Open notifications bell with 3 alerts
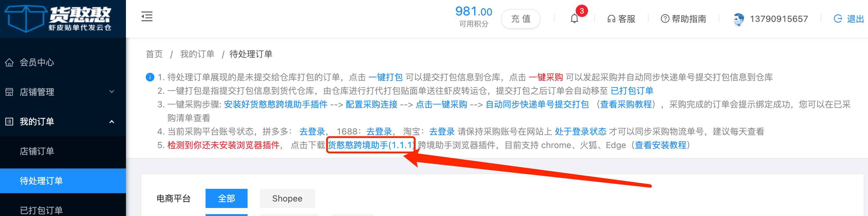This screenshot has width=868, height=216. (574, 19)
